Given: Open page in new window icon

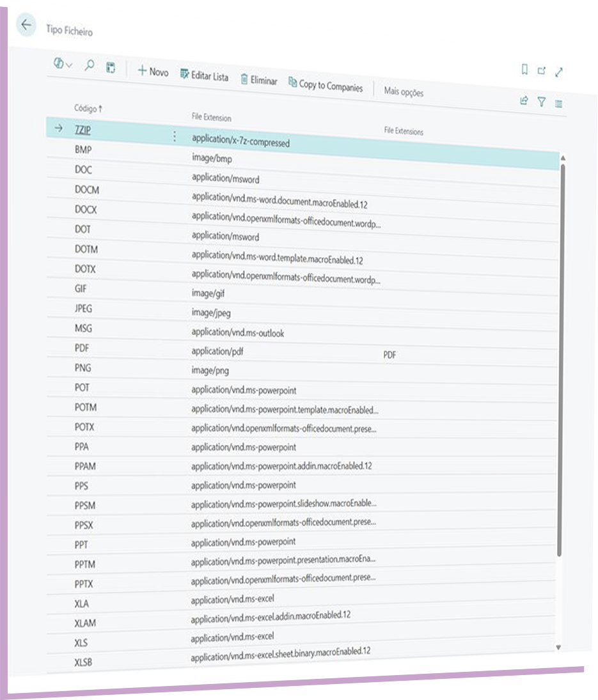Looking at the screenshot, I should click(541, 71).
